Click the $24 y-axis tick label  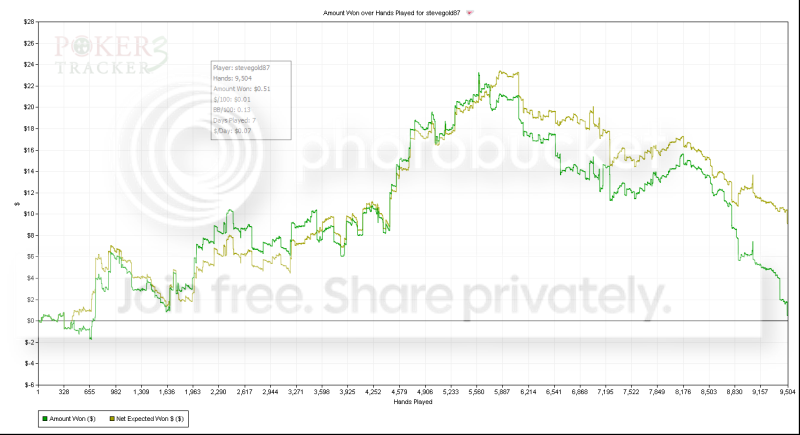29,64
